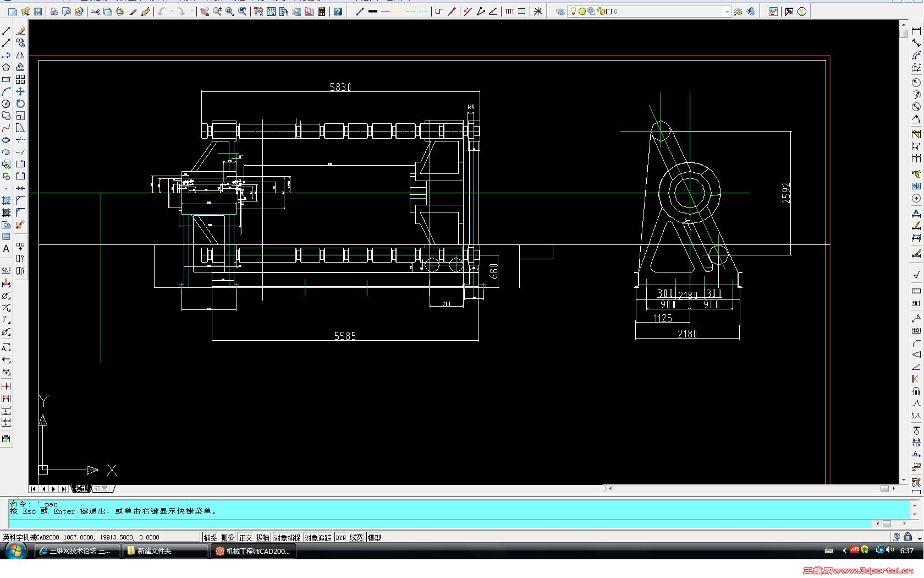The width and height of the screenshot is (924, 578).
Task: Cut selection with scissors icon
Action: (x=95, y=12)
